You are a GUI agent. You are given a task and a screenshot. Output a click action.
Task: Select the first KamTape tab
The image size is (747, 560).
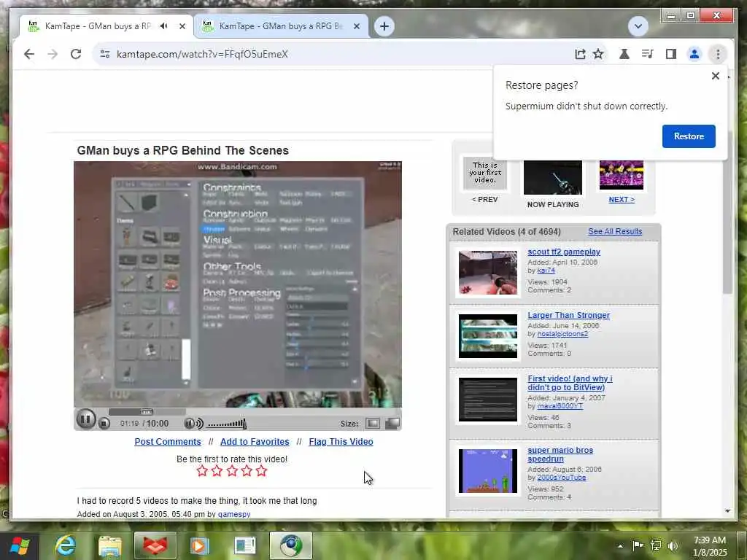(x=98, y=26)
